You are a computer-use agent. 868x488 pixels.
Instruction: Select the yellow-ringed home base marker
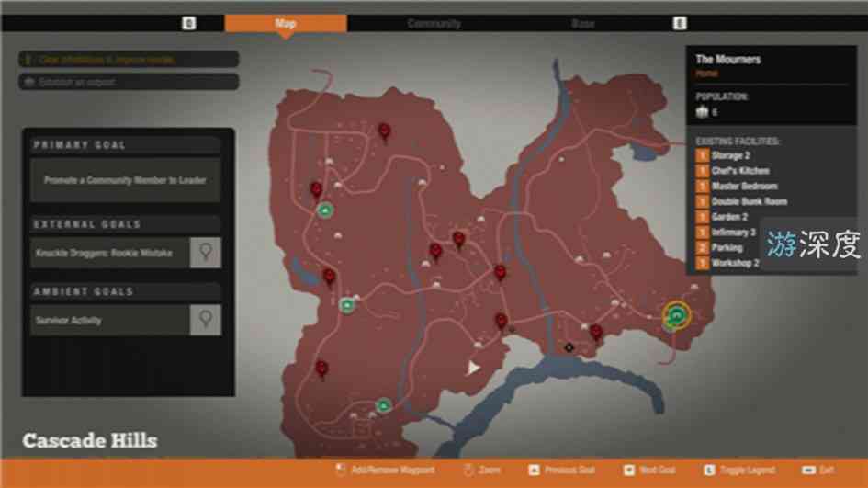(676, 316)
